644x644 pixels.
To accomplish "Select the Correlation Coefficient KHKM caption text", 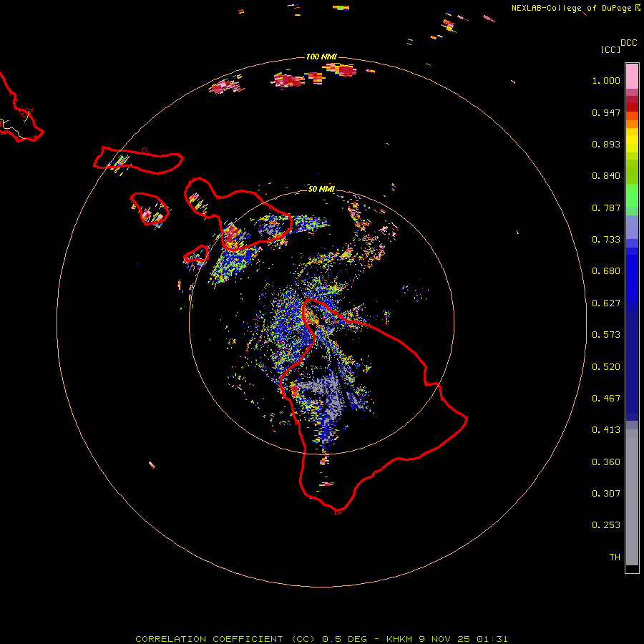I will click(321, 639).
